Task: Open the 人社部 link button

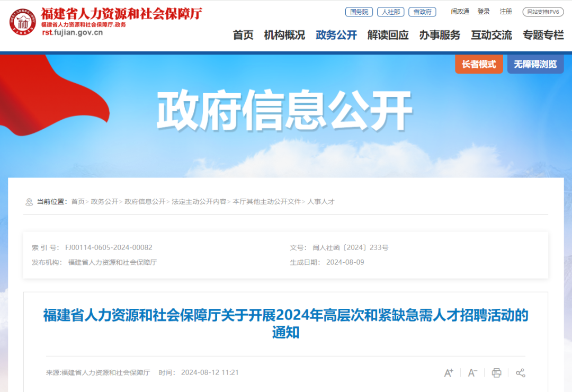Action: coord(391,12)
